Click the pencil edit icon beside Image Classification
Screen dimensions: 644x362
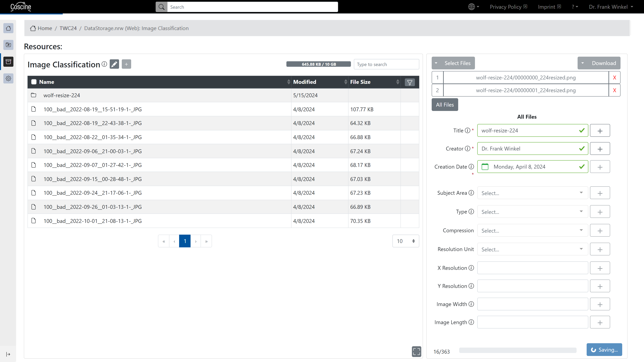click(x=114, y=64)
